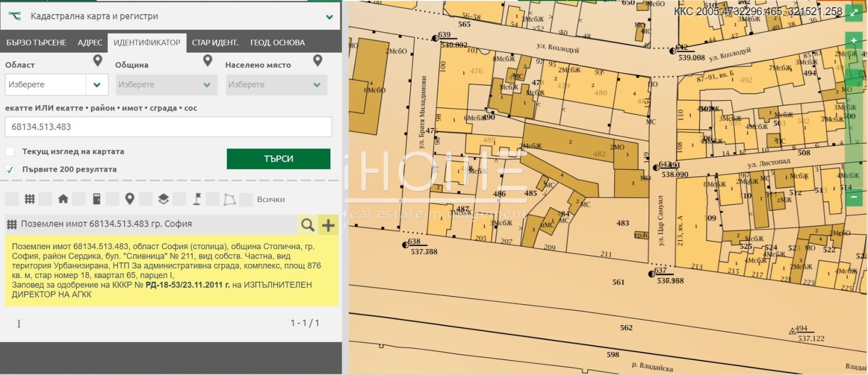Toggle the 'Всички' filter checkbox

(246, 199)
